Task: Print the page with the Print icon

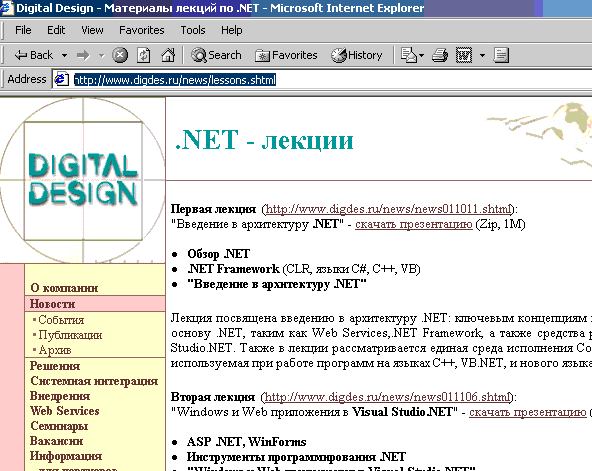Action: (440, 55)
